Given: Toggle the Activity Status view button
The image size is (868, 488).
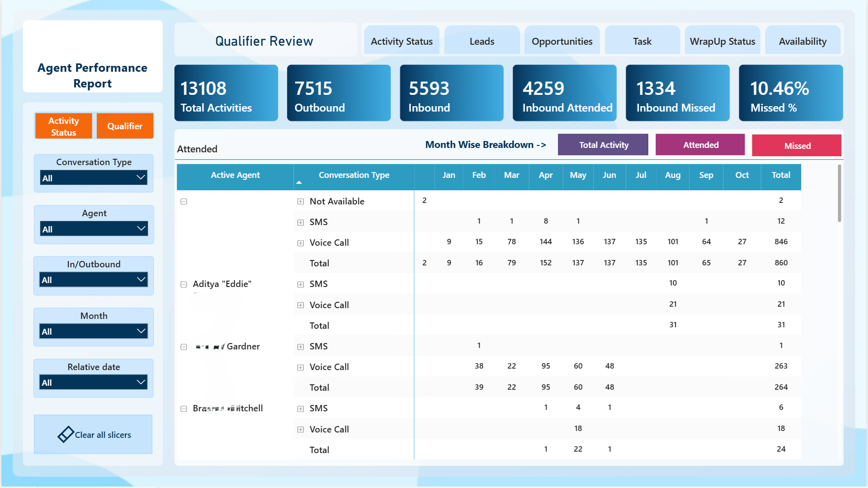Looking at the screenshot, I should coord(63,126).
